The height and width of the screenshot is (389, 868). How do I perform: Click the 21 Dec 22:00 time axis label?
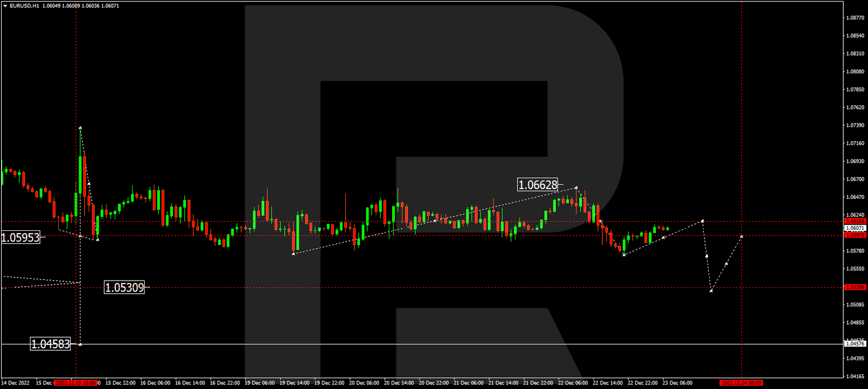click(538, 383)
